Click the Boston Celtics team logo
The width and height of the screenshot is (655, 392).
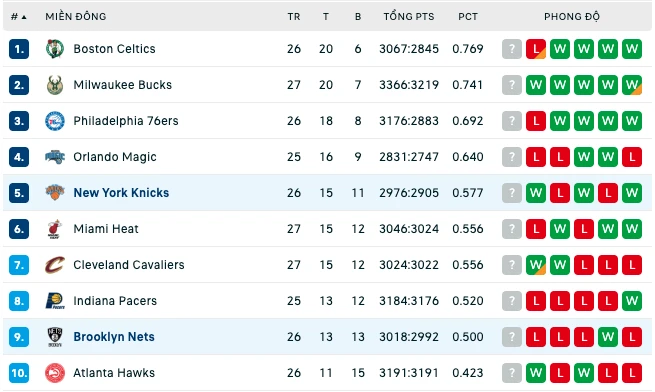pos(55,49)
